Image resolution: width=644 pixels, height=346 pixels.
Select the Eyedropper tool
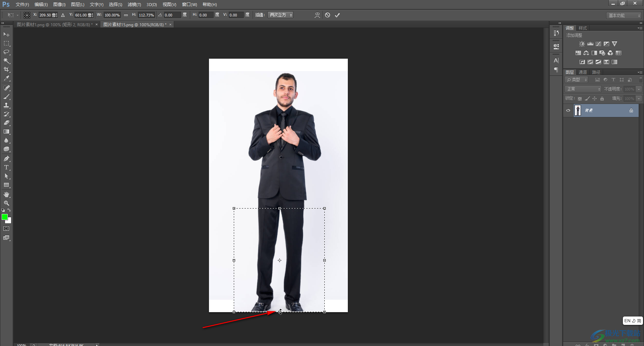(6, 78)
